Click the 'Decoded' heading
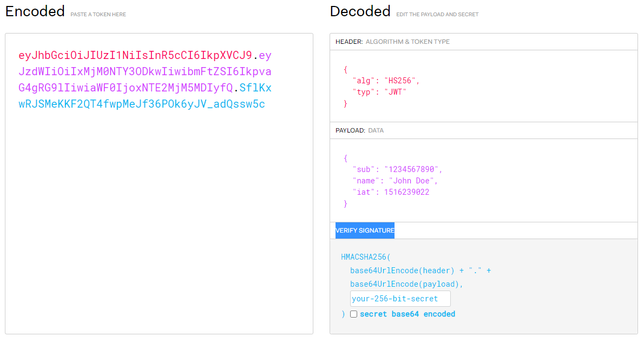 click(360, 11)
